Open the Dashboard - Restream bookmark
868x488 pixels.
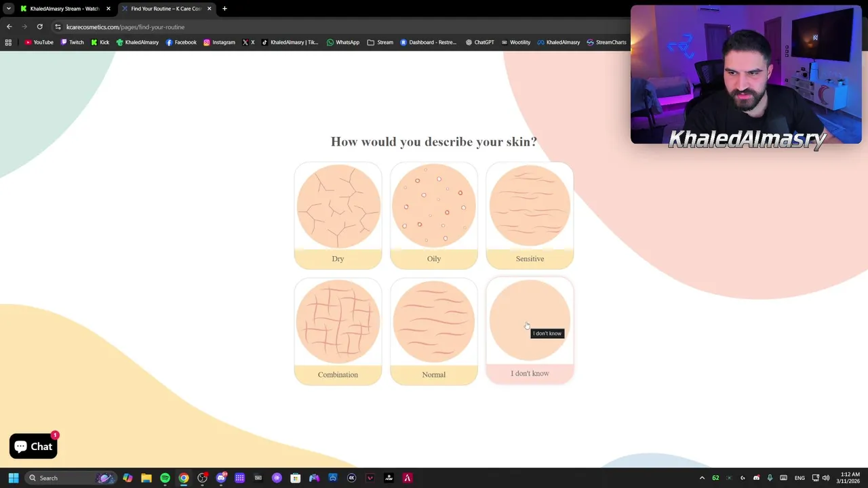tap(428, 42)
